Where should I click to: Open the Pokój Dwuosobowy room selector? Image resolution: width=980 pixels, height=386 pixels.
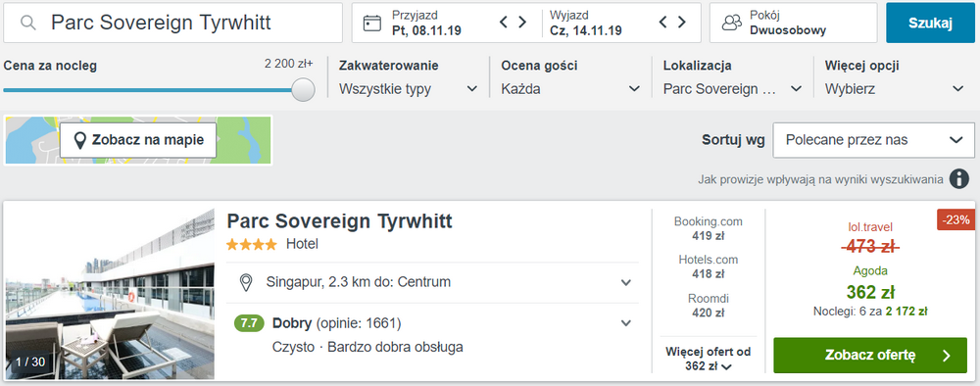[793, 24]
